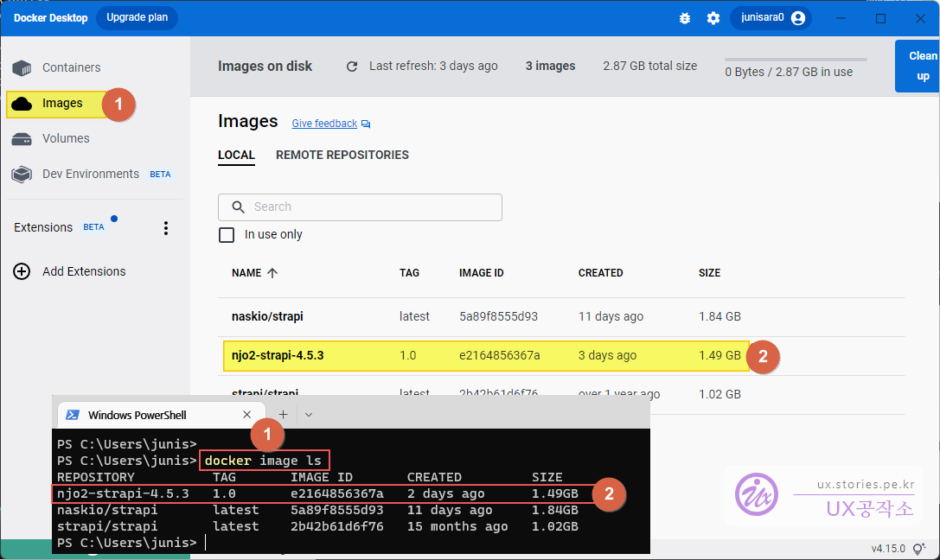Sort by the NAME column header
Viewport: 940px width, 560px height.
[x=246, y=273]
